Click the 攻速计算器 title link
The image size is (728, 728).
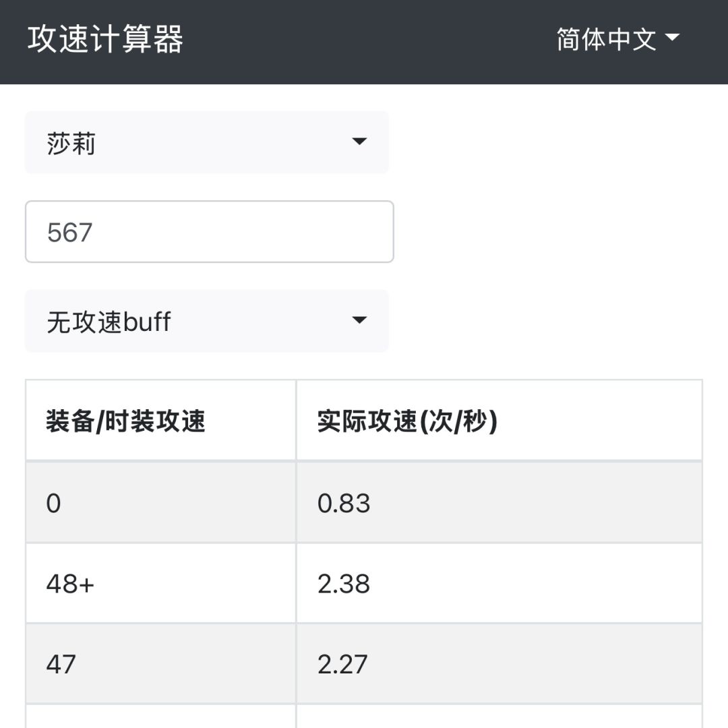[x=105, y=40]
